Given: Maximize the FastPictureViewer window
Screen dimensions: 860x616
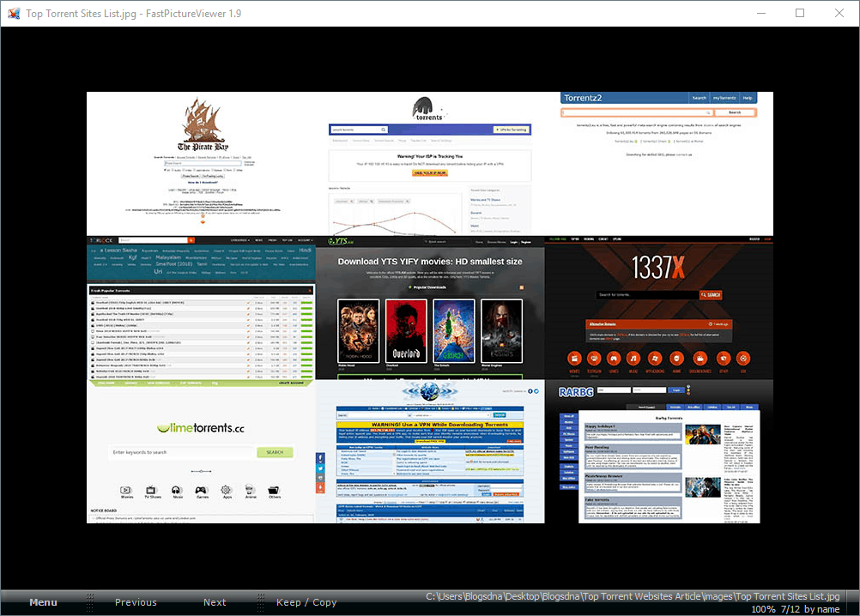Looking at the screenshot, I should point(800,13).
